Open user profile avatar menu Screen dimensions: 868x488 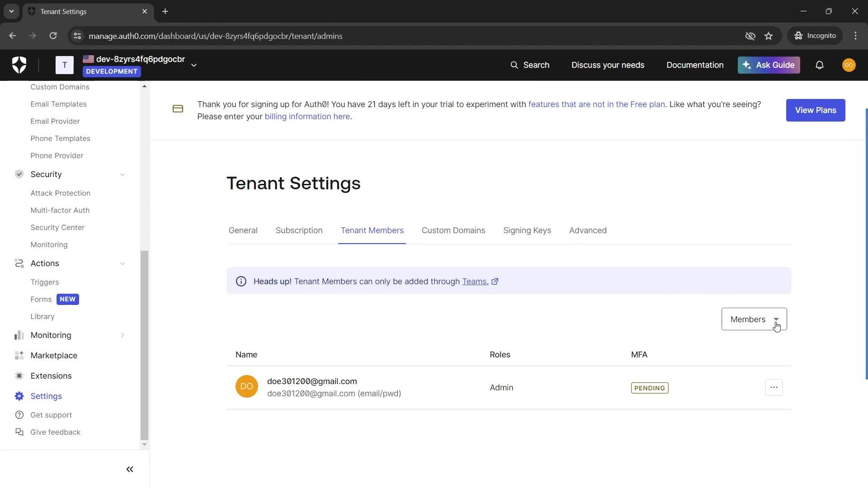[849, 65]
